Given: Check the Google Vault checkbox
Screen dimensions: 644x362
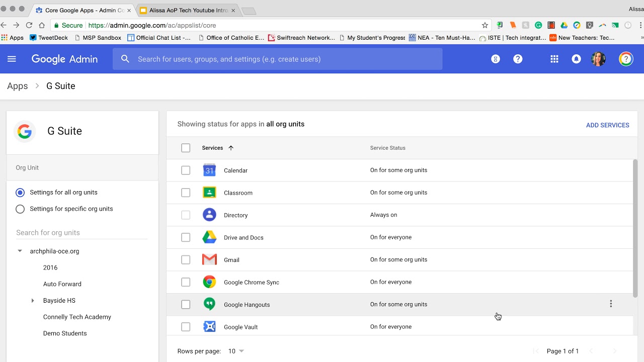Looking at the screenshot, I should tap(186, 327).
